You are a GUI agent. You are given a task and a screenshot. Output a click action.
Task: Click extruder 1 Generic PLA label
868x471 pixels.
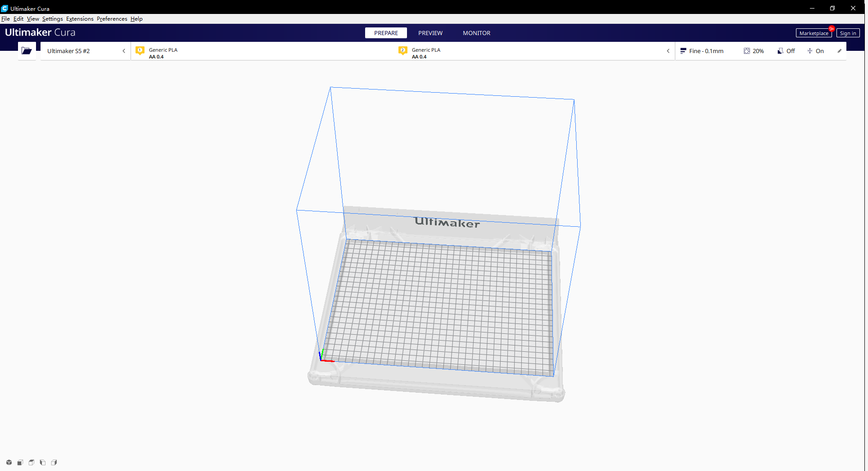(x=163, y=50)
